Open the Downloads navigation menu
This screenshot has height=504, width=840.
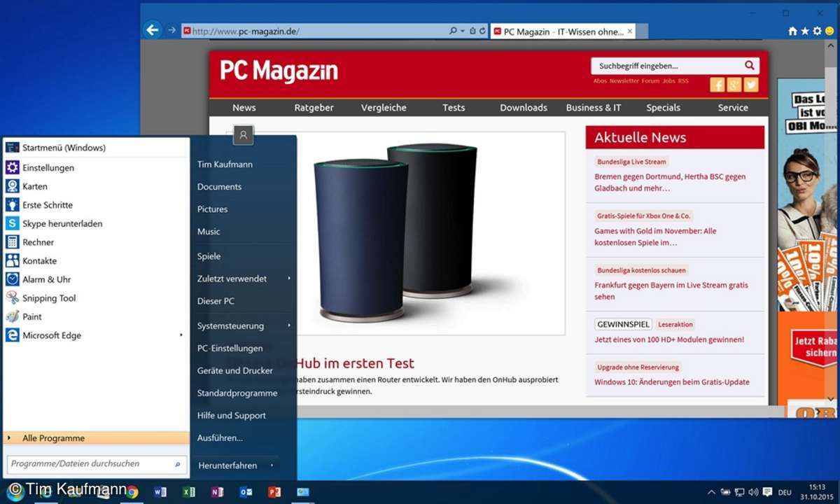click(x=524, y=107)
